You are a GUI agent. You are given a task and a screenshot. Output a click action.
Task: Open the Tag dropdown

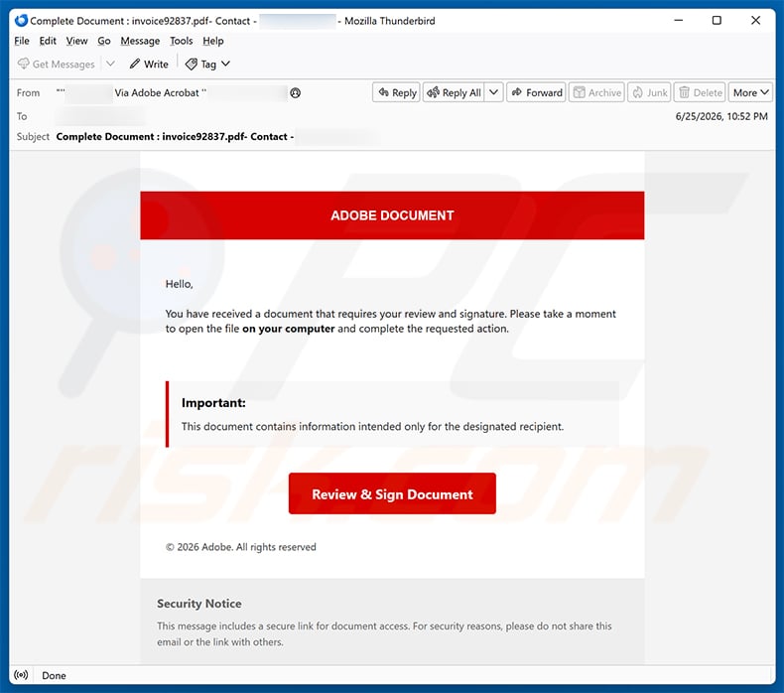pyautogui.click(x=207, y=65)
